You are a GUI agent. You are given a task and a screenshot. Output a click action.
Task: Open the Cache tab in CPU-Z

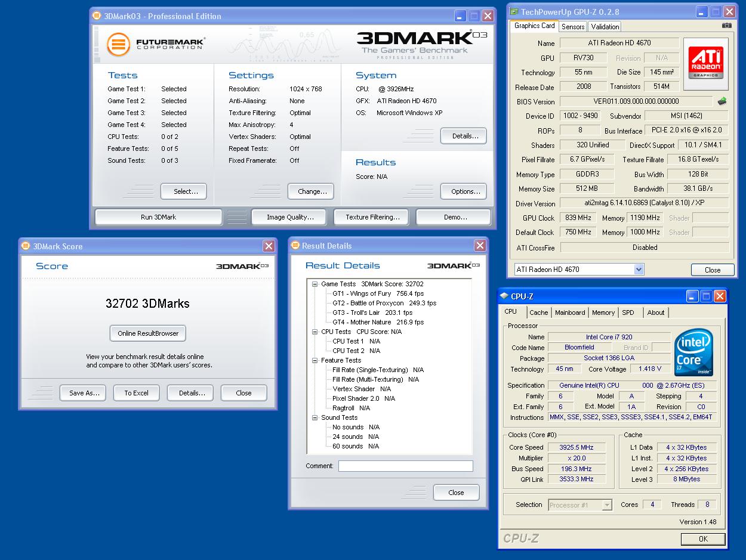click(x=538, y=313)
